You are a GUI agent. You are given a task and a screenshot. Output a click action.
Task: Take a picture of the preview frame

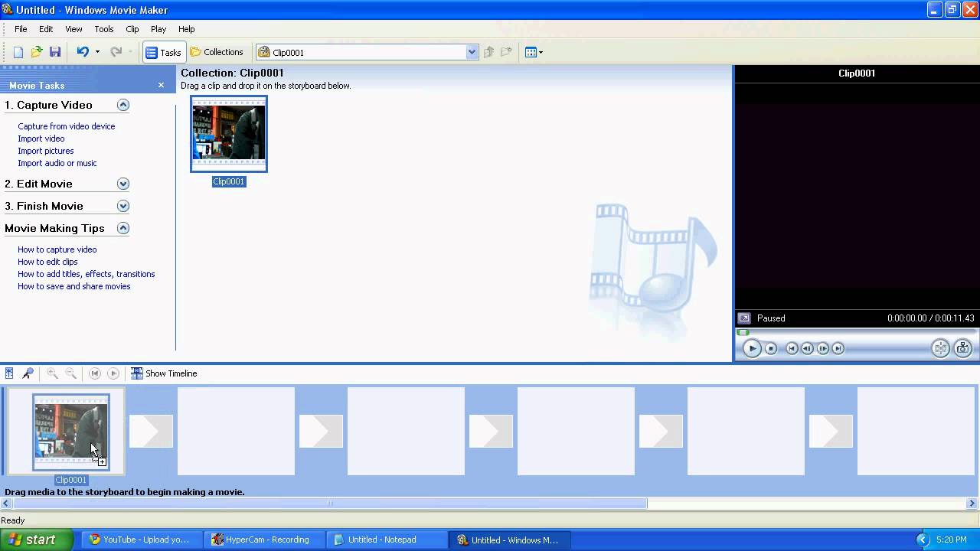[963, 348]
